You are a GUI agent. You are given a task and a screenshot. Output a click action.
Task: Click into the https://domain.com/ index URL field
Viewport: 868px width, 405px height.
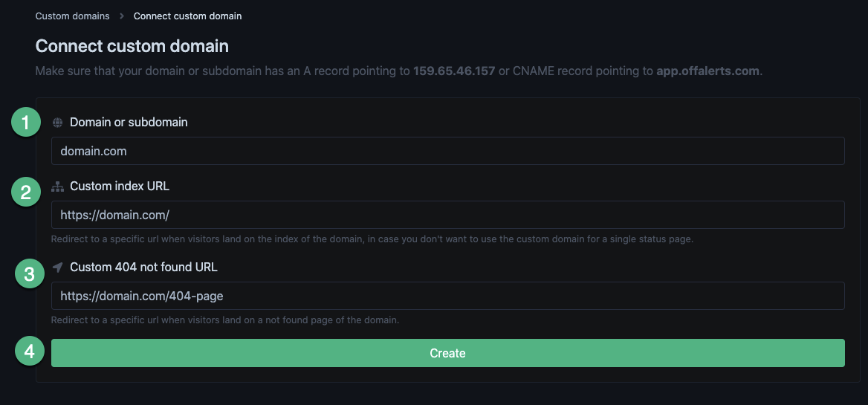click(447, 215)
